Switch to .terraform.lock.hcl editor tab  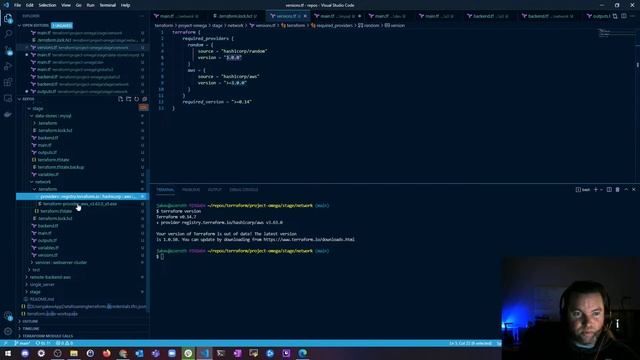[235, 16]
